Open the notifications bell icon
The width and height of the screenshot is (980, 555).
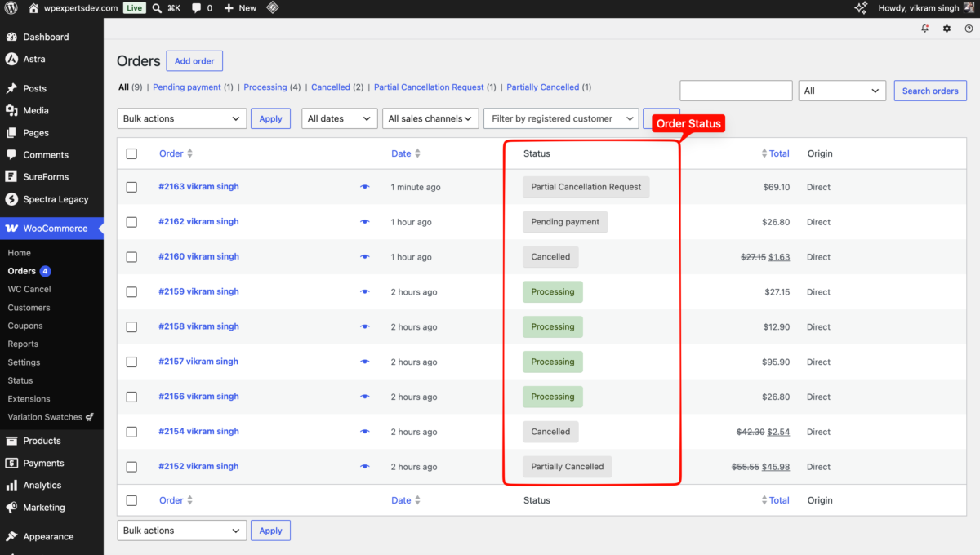coord(925,29)
